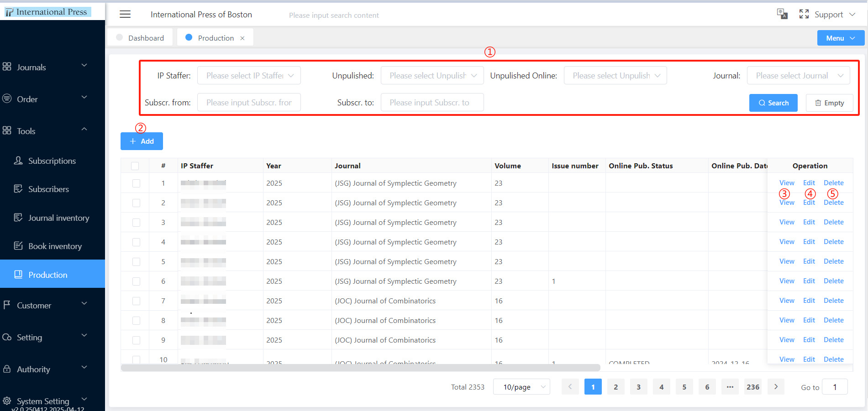This screenshot has height=411, width=868.
Task: View row 1 production record
Action: [x=787, y=183]
